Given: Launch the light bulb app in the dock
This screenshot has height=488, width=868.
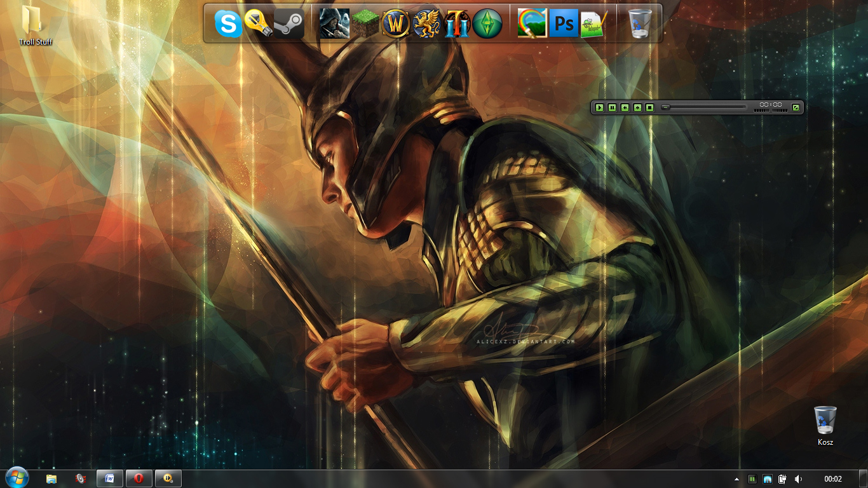Looking at the screenshot, I should [258, 24].
